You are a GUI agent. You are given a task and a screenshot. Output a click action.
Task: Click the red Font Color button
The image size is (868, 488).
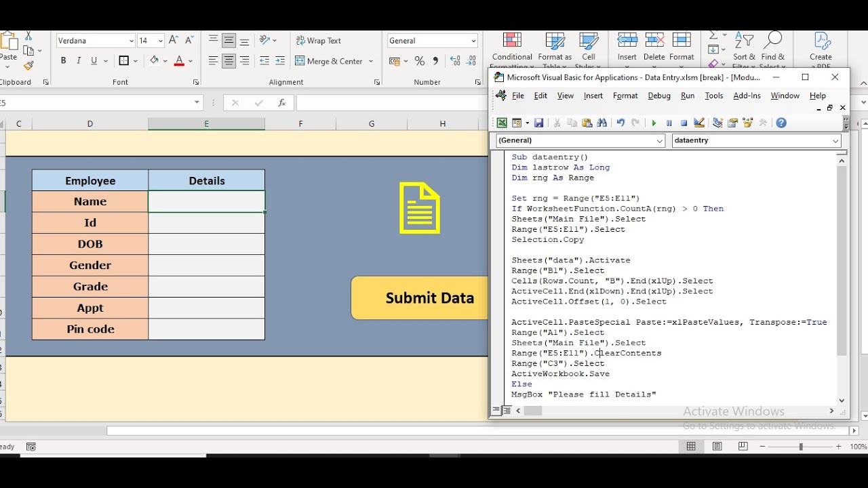click(179, 61)
